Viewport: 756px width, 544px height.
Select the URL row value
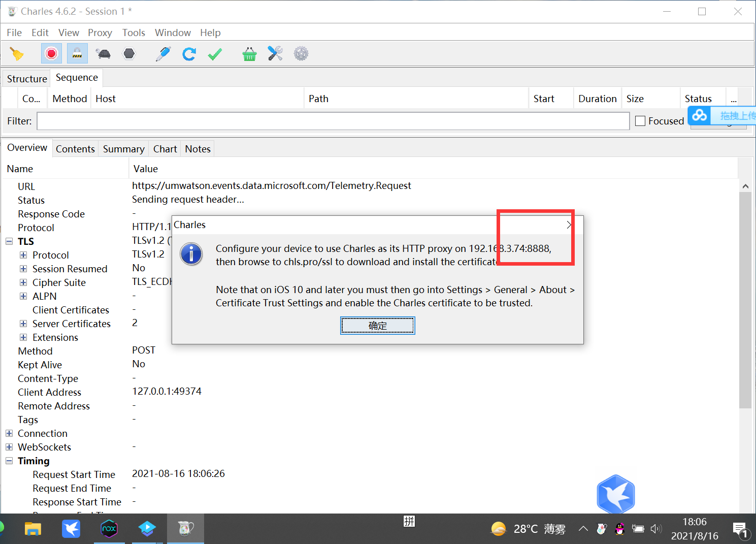point(272,186)
